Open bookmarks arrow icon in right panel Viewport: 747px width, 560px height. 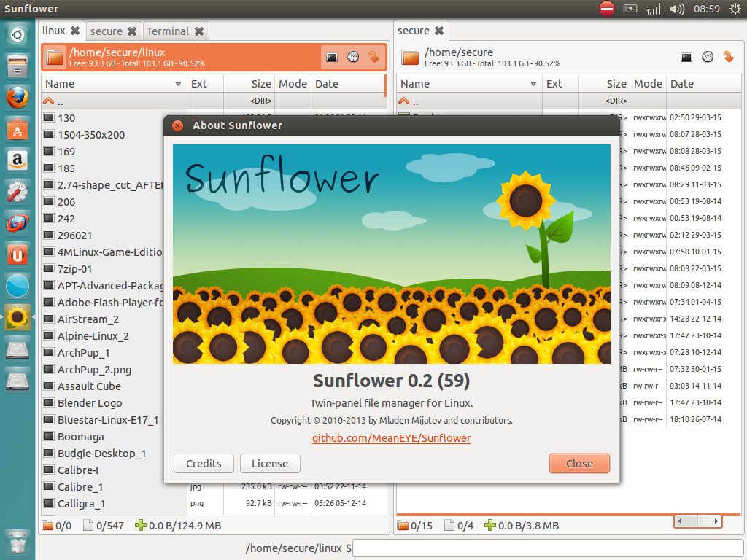point(729,57)
